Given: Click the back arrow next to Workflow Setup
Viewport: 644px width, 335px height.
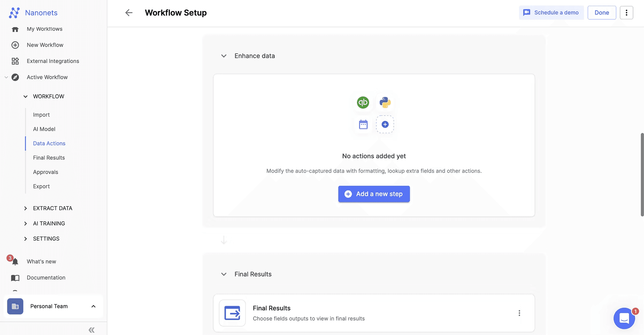Looking at the screenshot, I should (x=129, y=13).
